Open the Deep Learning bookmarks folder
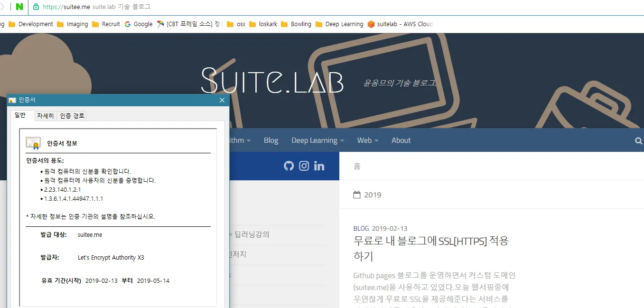 (339, 24)
